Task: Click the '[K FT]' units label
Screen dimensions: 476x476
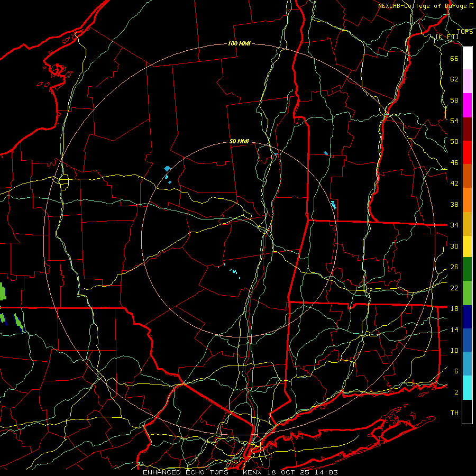Action: tap(447, 36)
